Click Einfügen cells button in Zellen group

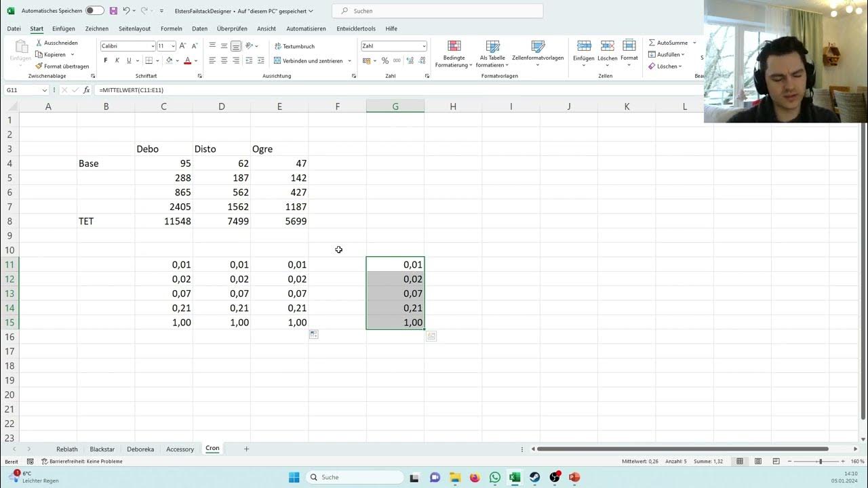tap(584, 54)
